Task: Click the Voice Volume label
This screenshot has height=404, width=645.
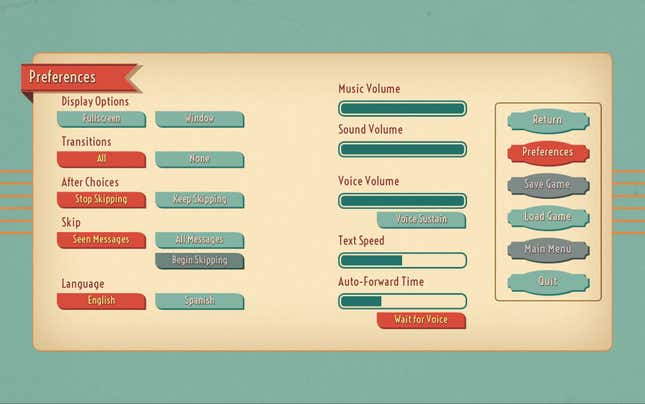Action: tap(369, 181)
